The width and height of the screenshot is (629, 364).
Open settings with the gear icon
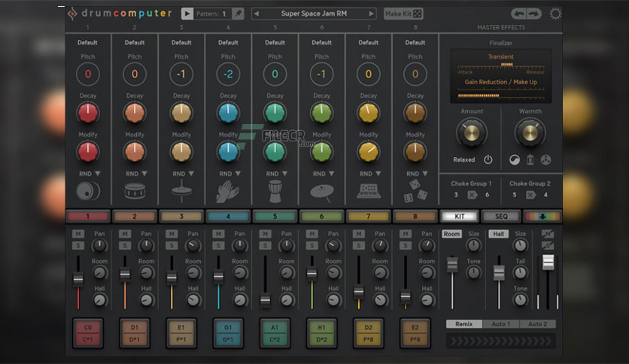click(x=555, y=14)
